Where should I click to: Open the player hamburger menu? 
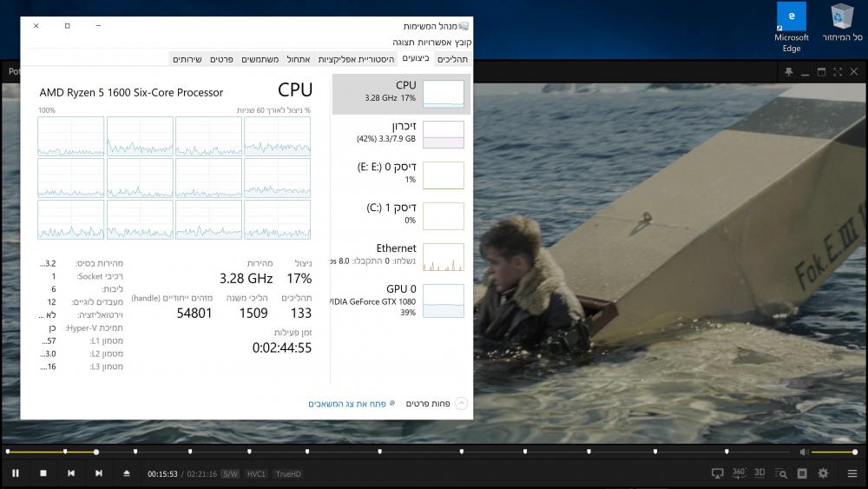[x=852, y=473]
